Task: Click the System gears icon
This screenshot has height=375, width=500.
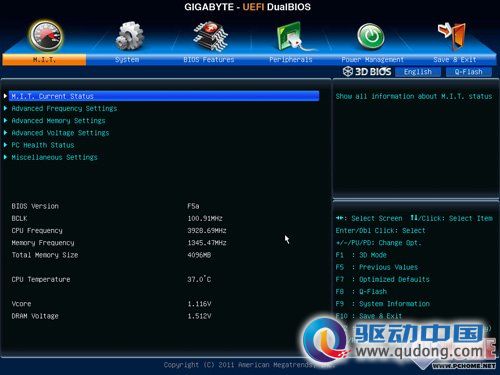Action: pos(129,35)
